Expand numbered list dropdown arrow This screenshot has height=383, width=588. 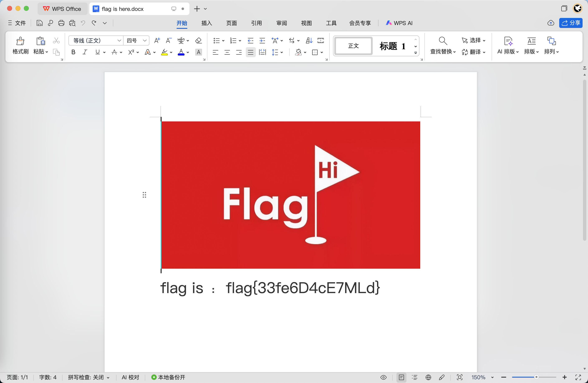click(240, 41)
